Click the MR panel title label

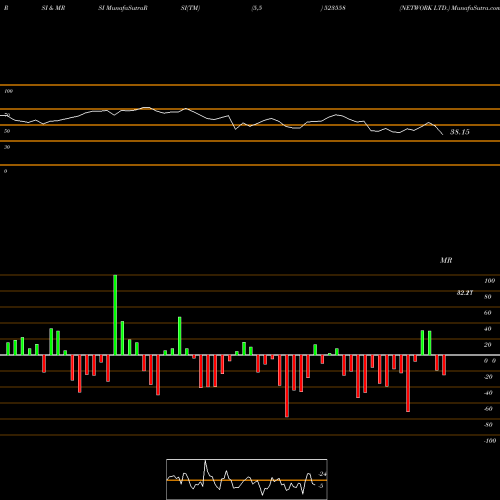[x=446, y=260]
